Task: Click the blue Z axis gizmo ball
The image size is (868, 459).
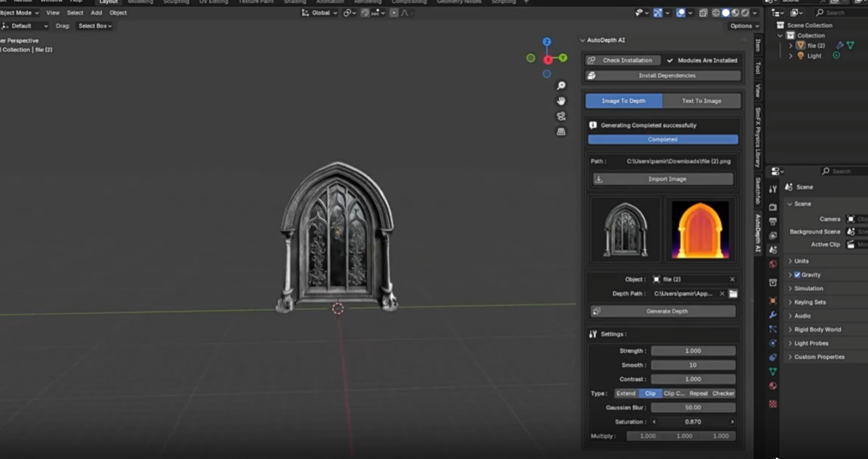Action: click(x=547, y=42)
